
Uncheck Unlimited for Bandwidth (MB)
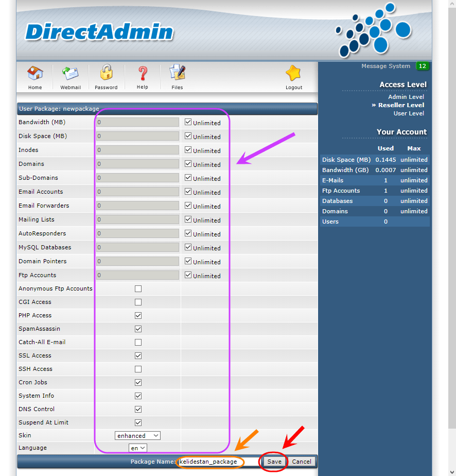188,122
